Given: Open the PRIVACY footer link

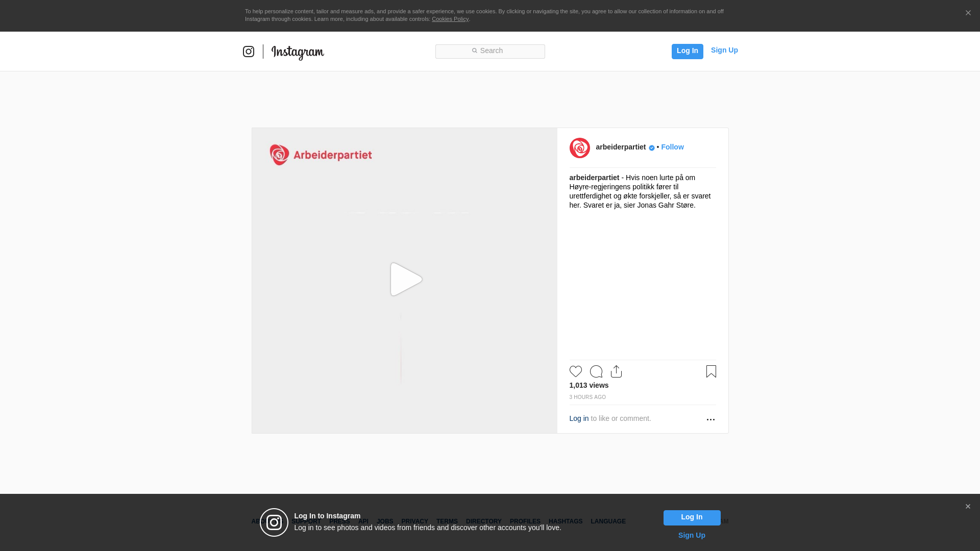Looking at the screenshot, I should pyautogui.click(x=414, y=521).
